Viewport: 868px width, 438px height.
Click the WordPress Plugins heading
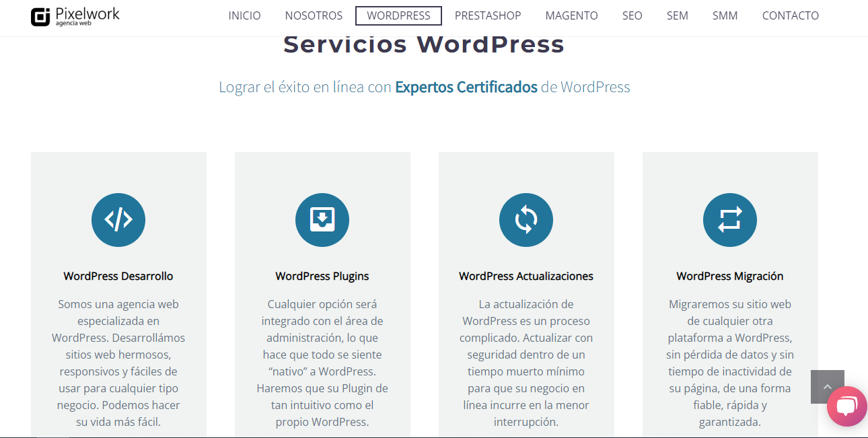(x=322, y=276)
